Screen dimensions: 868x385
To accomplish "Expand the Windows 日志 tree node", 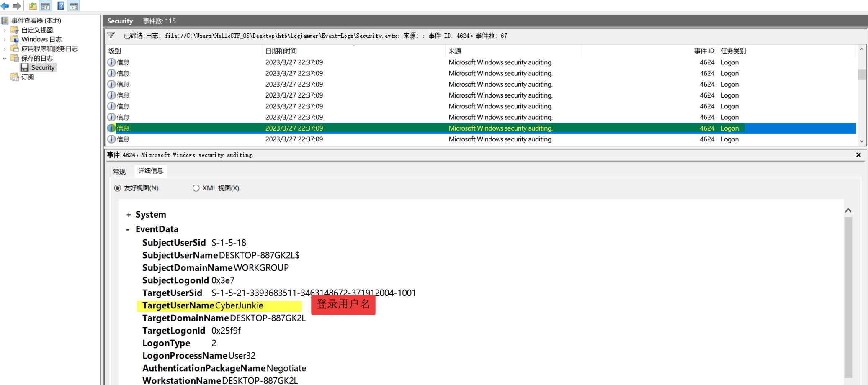I will pos(5,39).
